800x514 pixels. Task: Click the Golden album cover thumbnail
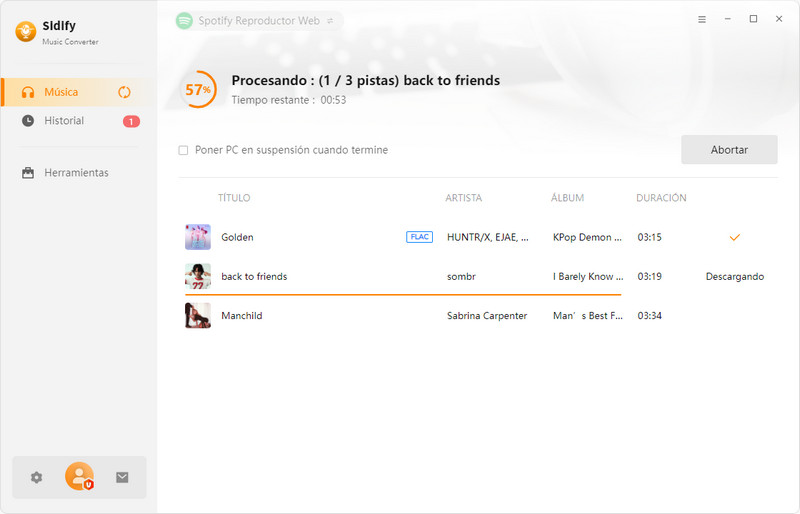pos(198,237)
